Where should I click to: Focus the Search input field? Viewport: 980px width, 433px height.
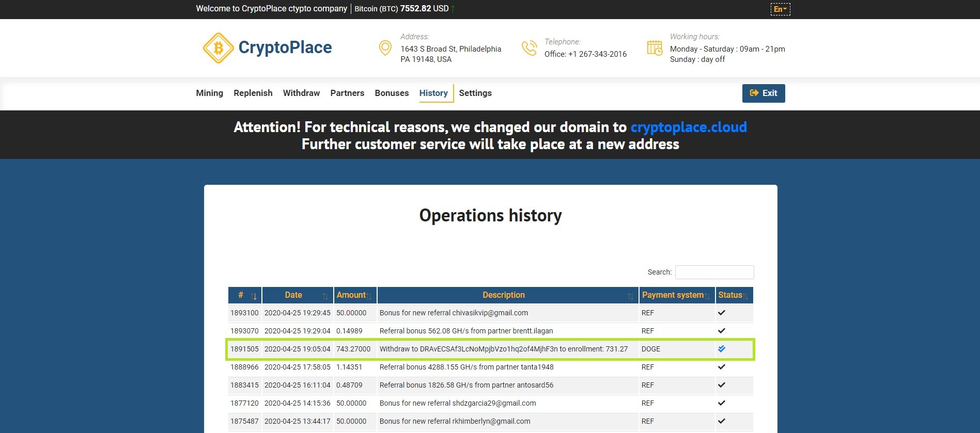click(x=714, y=272)
